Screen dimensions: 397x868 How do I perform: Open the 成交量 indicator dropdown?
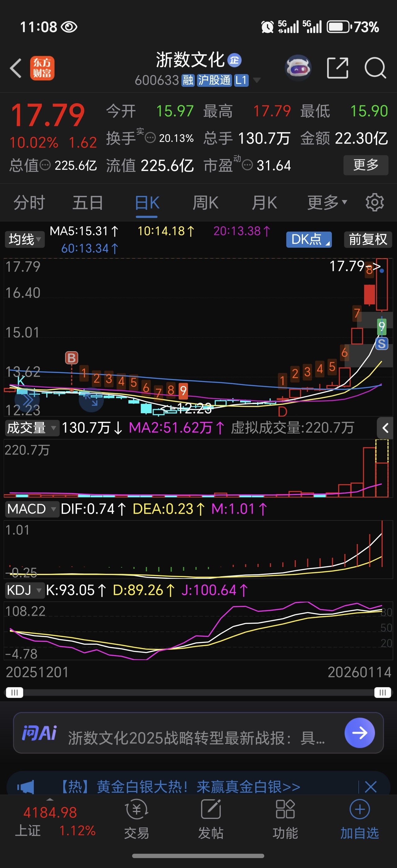pyautogui.click(x=32, y=428)
